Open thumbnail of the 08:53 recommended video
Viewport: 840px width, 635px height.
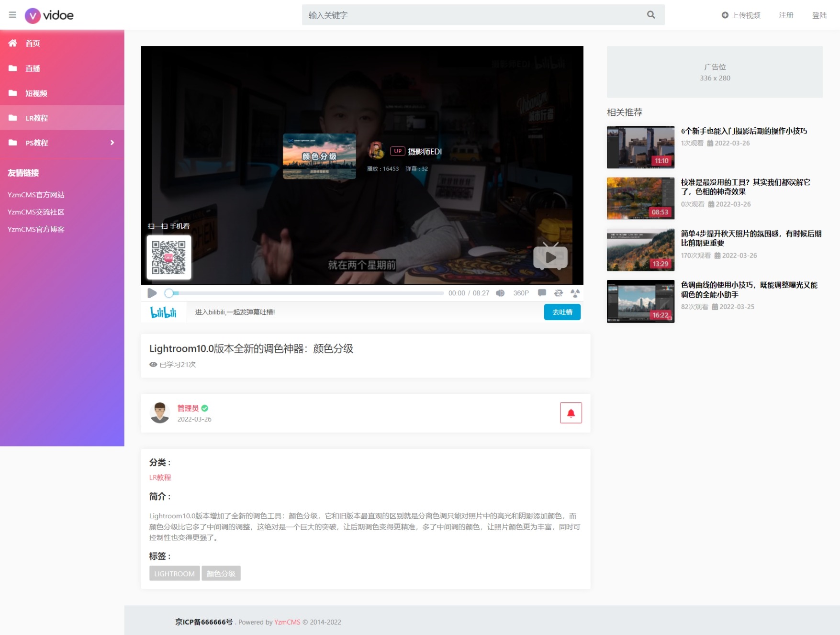tap(641, 198)
